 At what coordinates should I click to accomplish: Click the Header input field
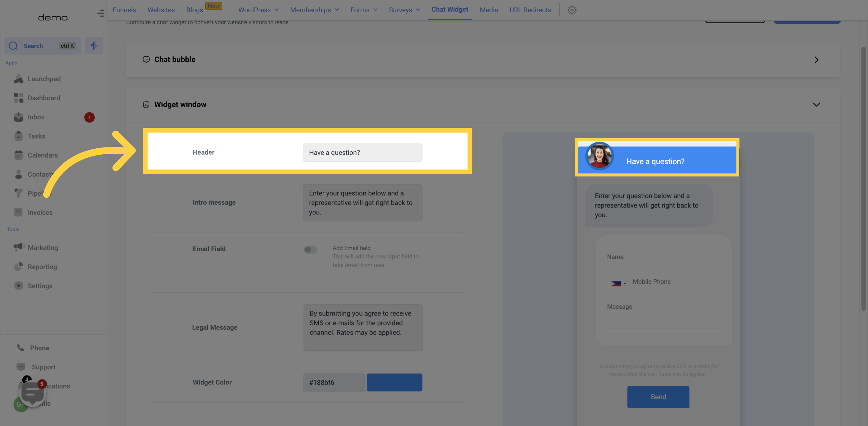point(362,152)
